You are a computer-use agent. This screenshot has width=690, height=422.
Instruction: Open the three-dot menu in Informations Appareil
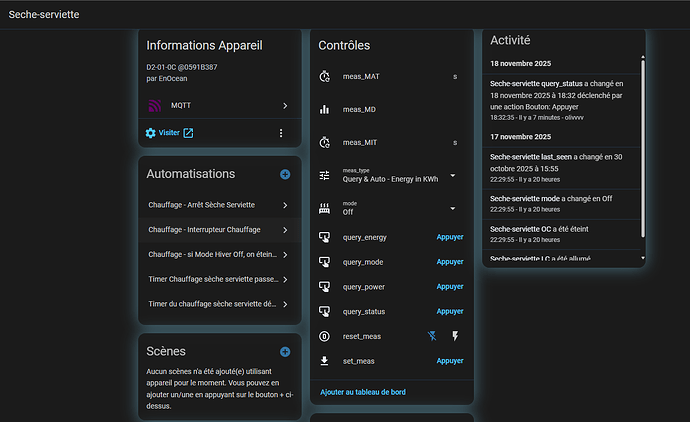[x=281, y=133]
